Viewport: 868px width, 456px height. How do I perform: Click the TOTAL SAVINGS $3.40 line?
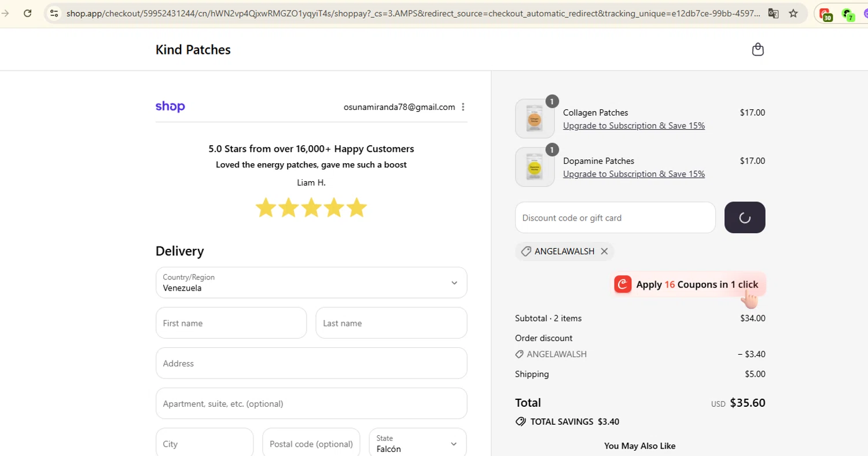[567, 422]
